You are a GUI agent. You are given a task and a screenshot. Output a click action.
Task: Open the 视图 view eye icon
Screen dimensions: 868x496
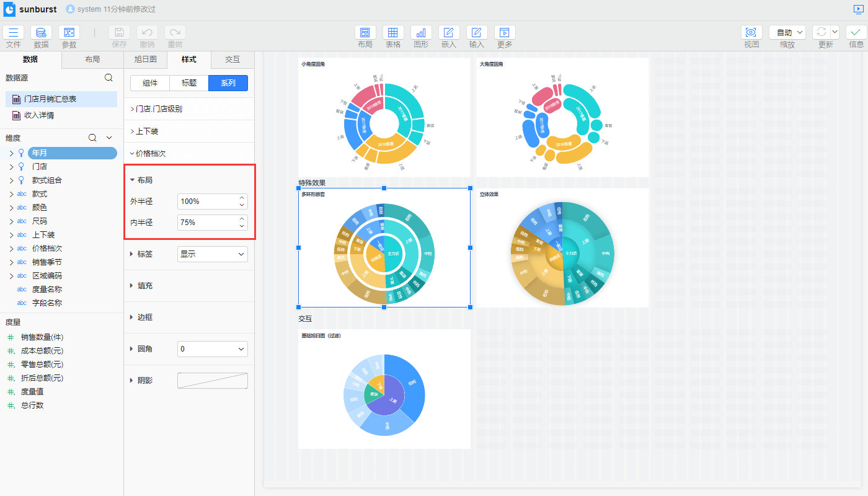[x=751, y=33]
